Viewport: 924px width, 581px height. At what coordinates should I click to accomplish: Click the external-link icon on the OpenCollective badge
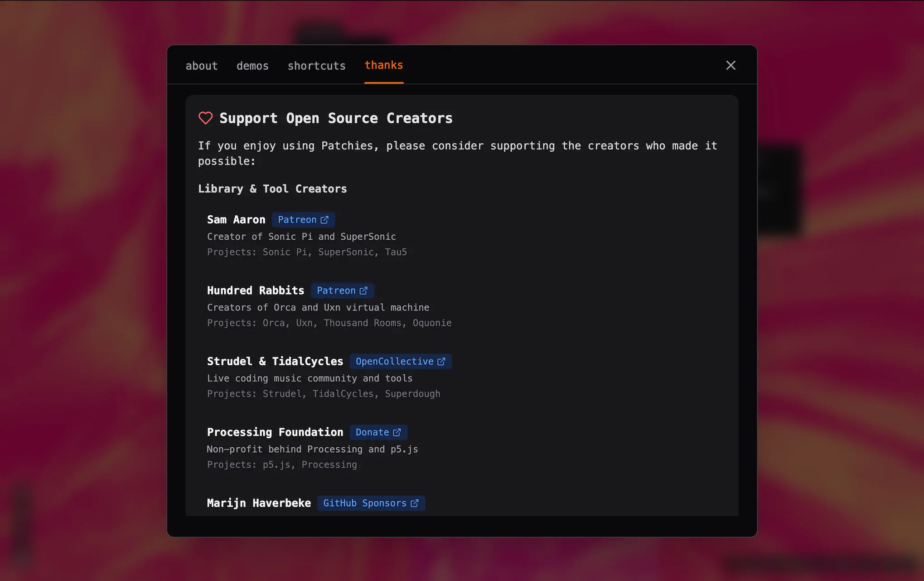(441, 361)
